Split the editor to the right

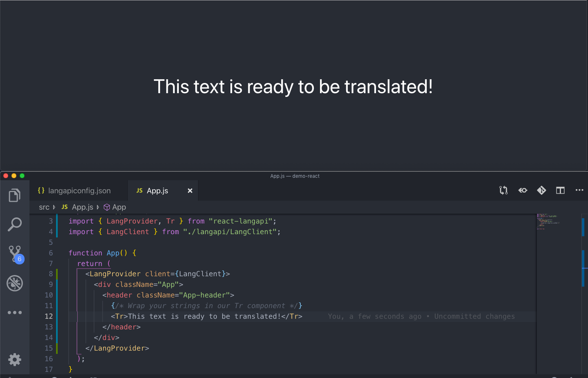pos(560,190)
